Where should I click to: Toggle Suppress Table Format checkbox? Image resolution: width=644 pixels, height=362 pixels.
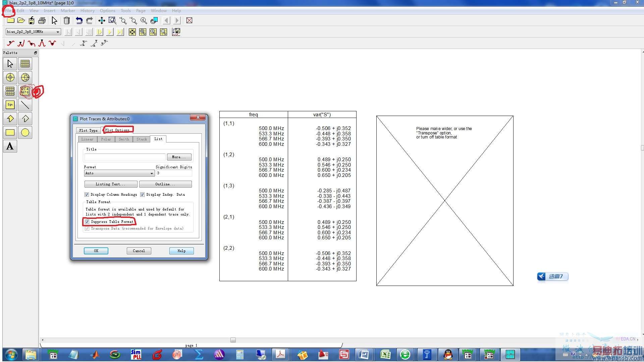pos(87,222)
